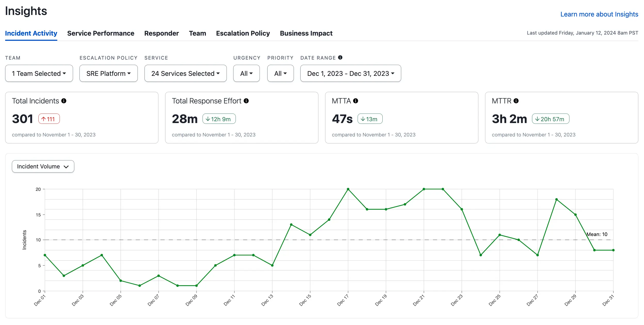Open the 1 Team Selected dropdown
The height and width of the screenshot is (325, 644).
click(x=39, y=74)
